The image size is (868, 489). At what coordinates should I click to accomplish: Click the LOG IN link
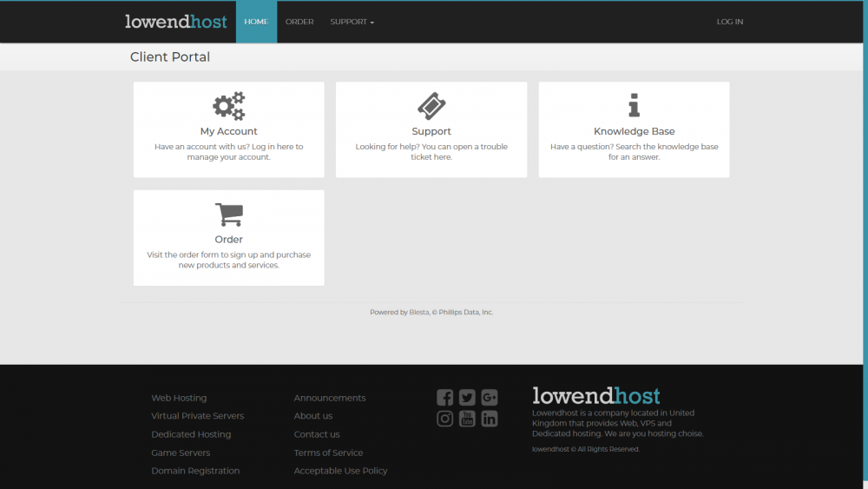point(730,22)
